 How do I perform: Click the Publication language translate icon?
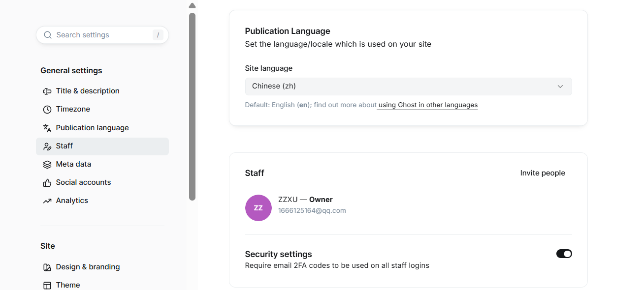tap(47, 128)
